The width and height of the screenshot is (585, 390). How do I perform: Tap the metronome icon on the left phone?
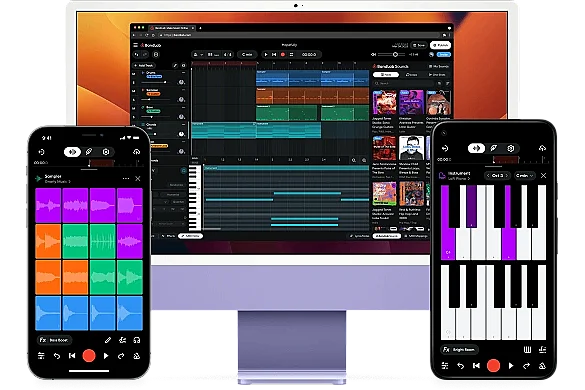[137, 356]
